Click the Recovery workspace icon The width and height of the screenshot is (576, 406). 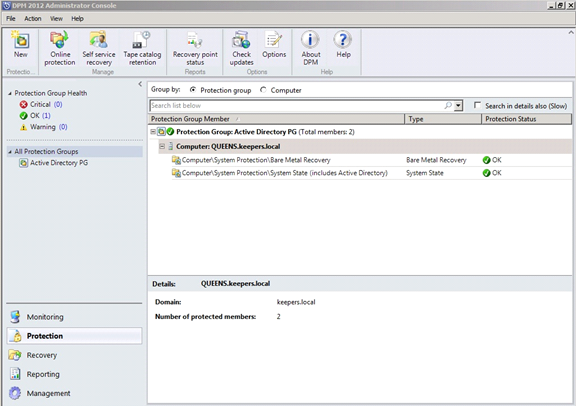tap(15, 355)
